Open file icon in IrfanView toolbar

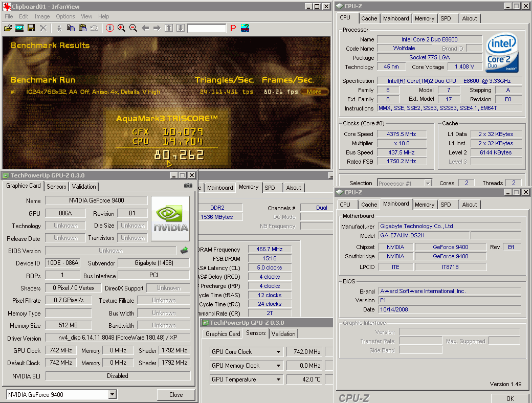click(x=8, y=28)
